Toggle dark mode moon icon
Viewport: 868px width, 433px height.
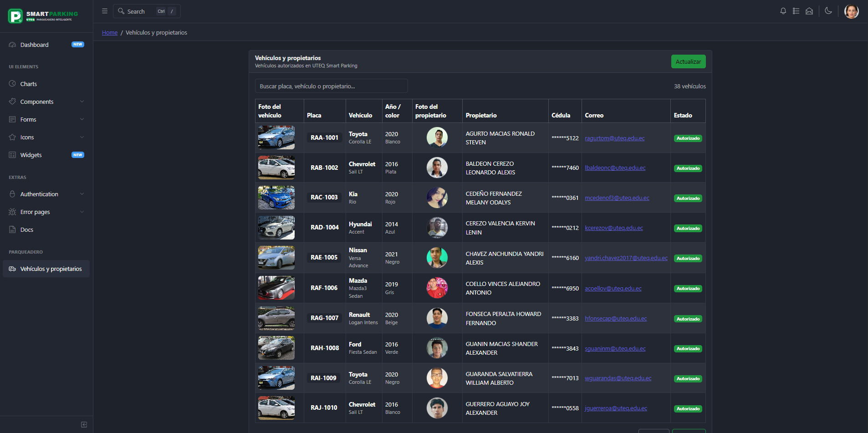coord(828,11)
